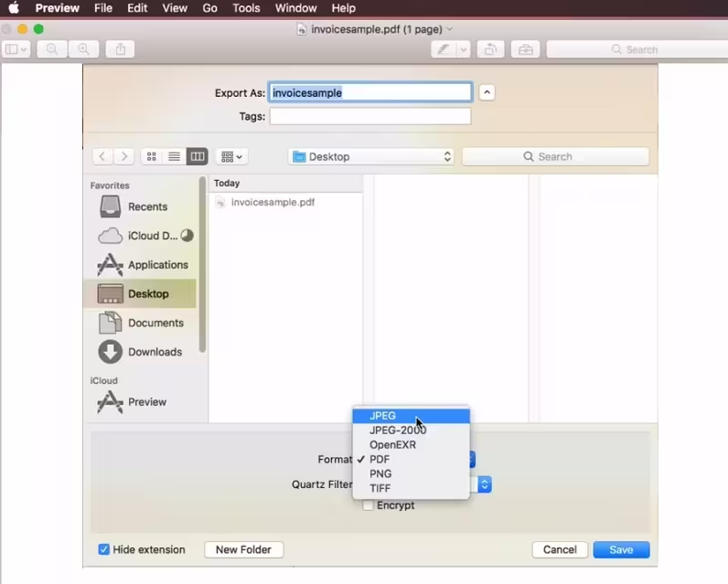Switch to icon view in file browser
The width and height of the screenshot is (728, 584).
pos(152,156)
